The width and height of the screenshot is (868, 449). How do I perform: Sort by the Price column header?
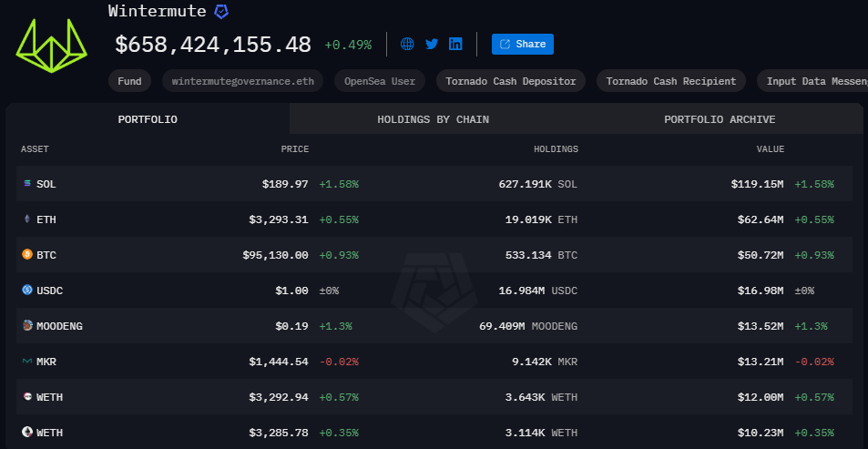pos(295,149)
